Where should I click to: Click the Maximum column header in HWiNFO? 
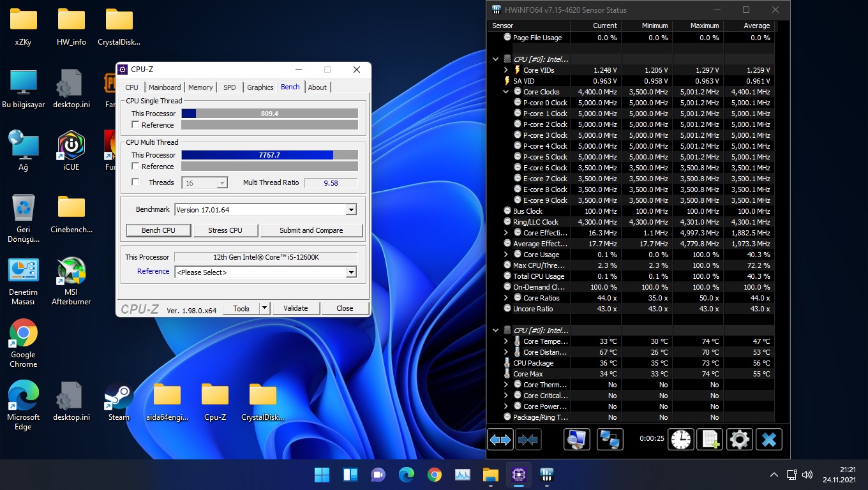(x=698, y=26)
